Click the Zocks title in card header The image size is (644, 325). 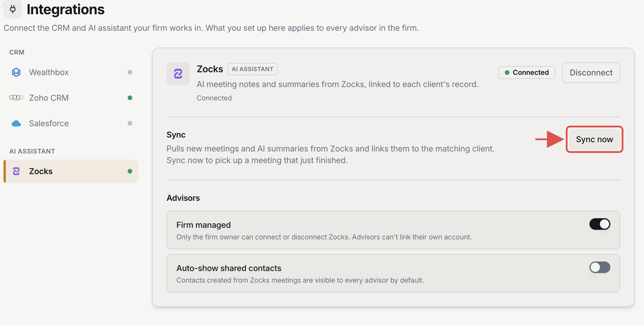tap(210, 69)
